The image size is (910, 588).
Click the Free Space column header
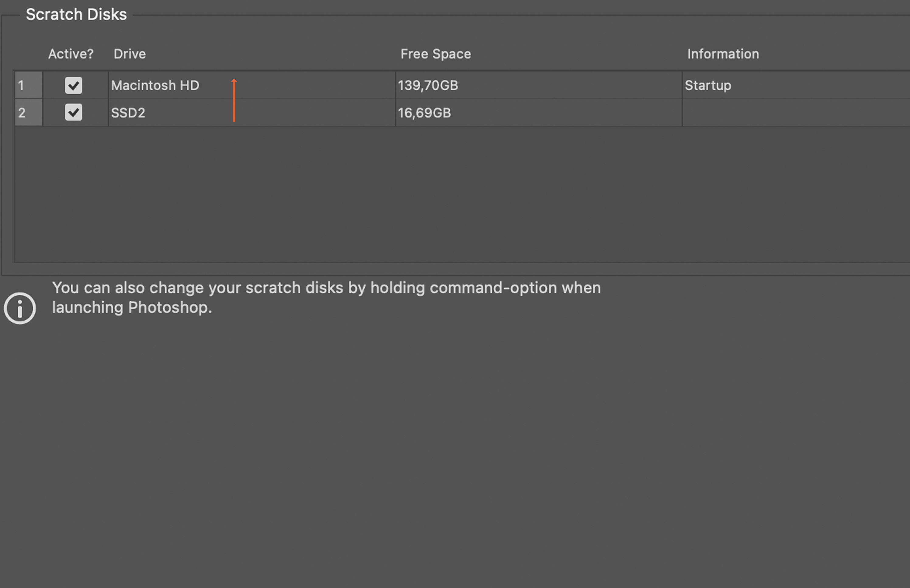click(435, 54)
